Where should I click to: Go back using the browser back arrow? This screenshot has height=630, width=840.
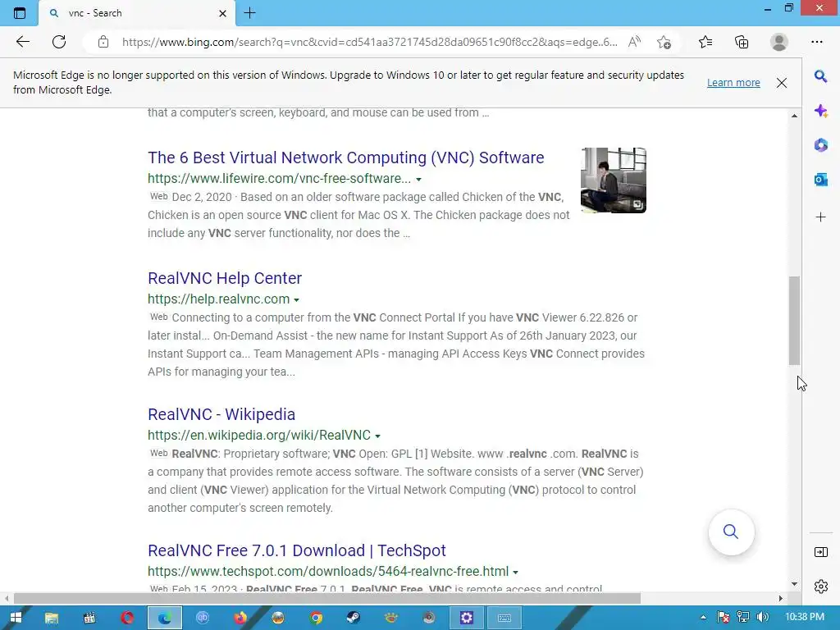(22, 42)
